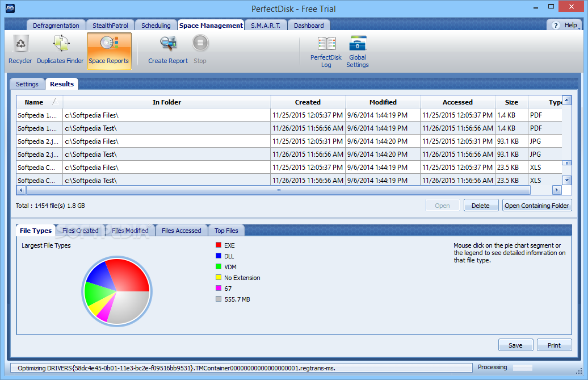Viewport: 588px width, 380px height.
Task: Click the horizontal scrollbar thumb of the table
Action: click(x=278, y=190)
